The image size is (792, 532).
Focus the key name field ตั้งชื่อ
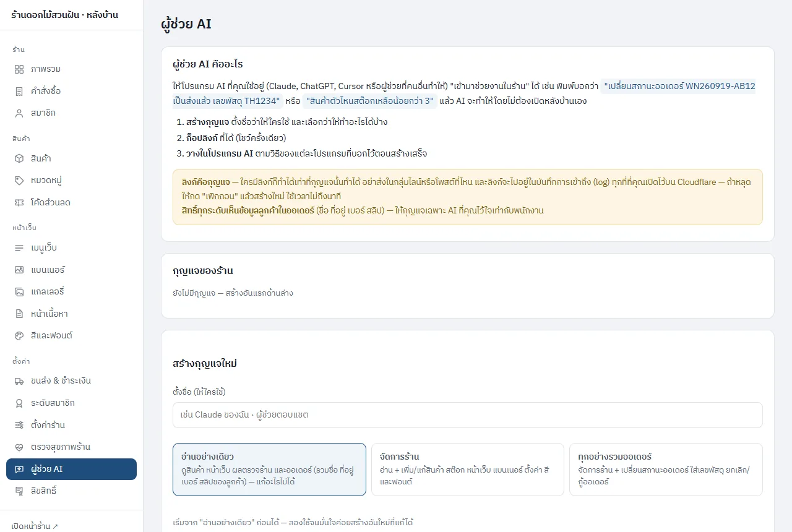(468, 415)
